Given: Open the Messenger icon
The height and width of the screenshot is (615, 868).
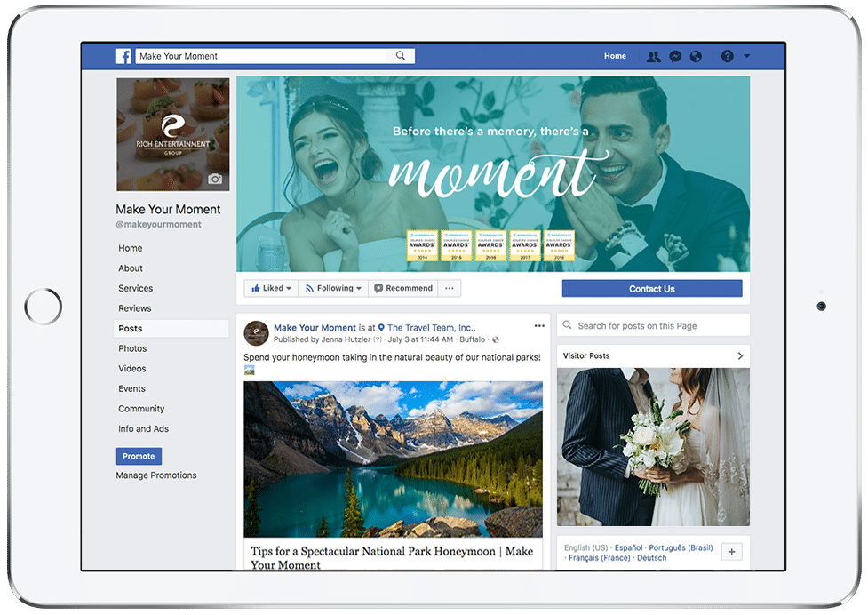Looking at the screenshot, I should coord(675,57).
